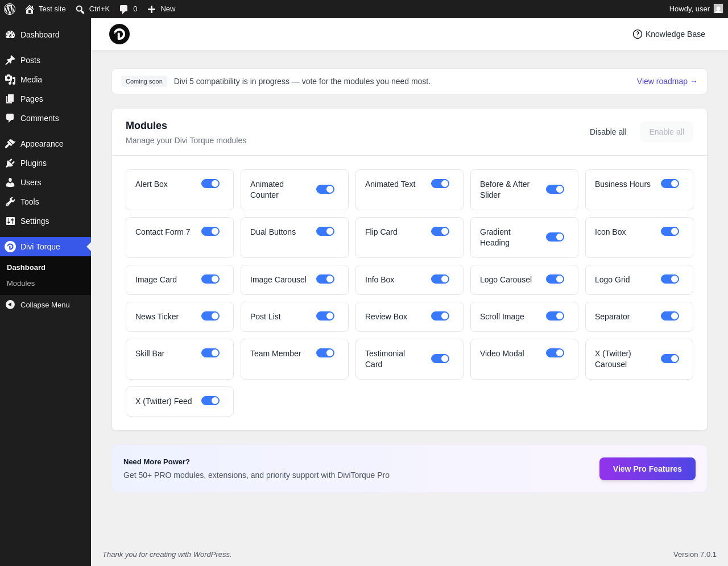Click the View Pro Features button

647,469
